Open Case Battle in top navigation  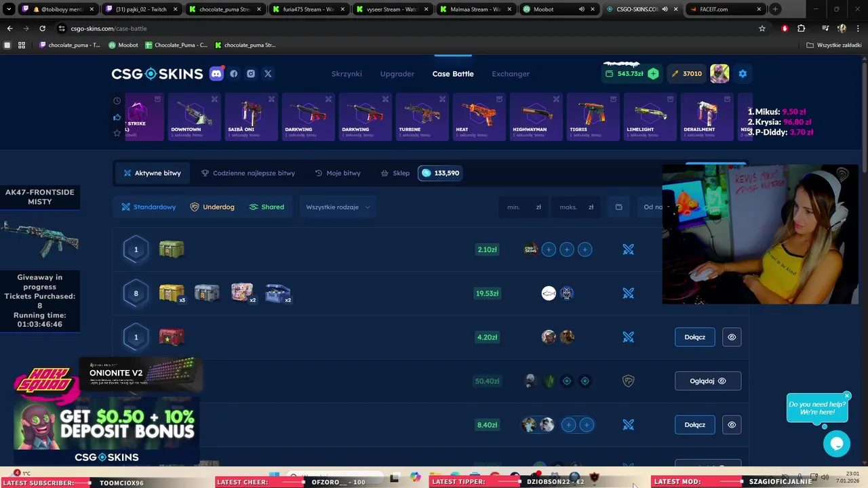pos(453,74)
